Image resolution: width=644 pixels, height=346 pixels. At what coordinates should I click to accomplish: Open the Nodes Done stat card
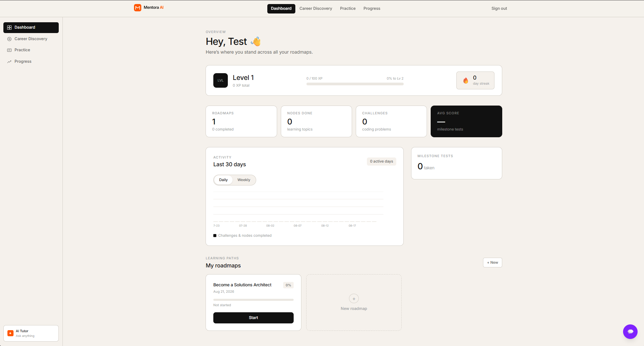pos(316,121)
